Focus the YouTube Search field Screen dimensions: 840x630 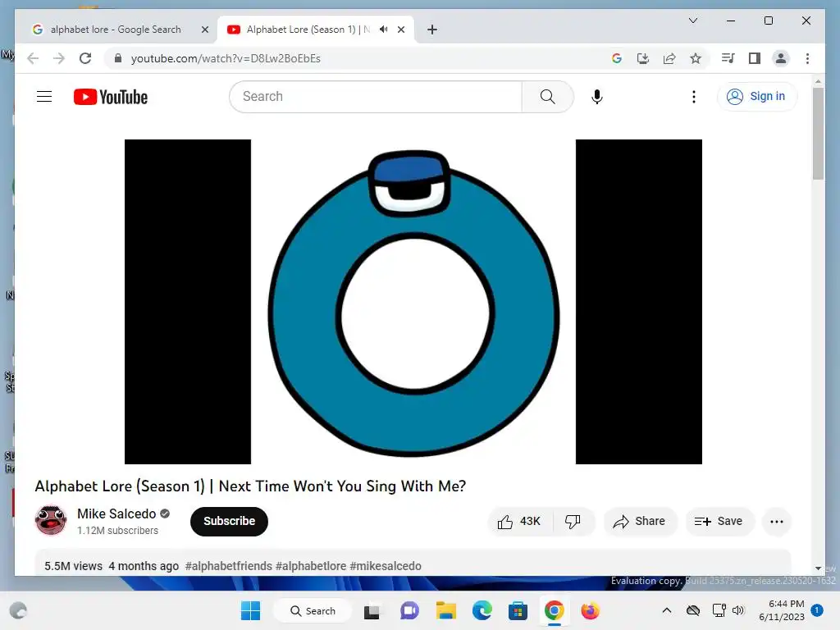pyautogui.click(x=376, y=97)
